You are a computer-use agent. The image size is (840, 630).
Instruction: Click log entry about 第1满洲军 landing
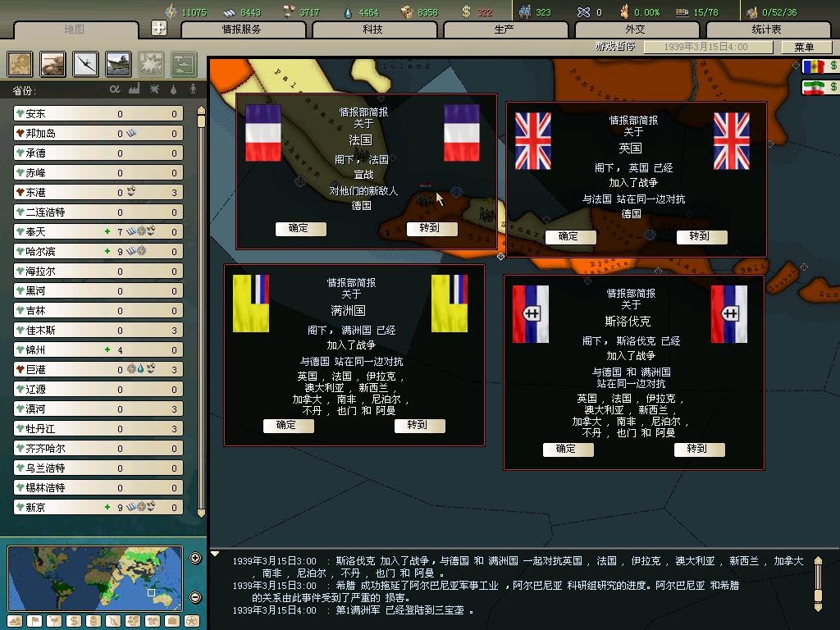[x=353, y=610]
